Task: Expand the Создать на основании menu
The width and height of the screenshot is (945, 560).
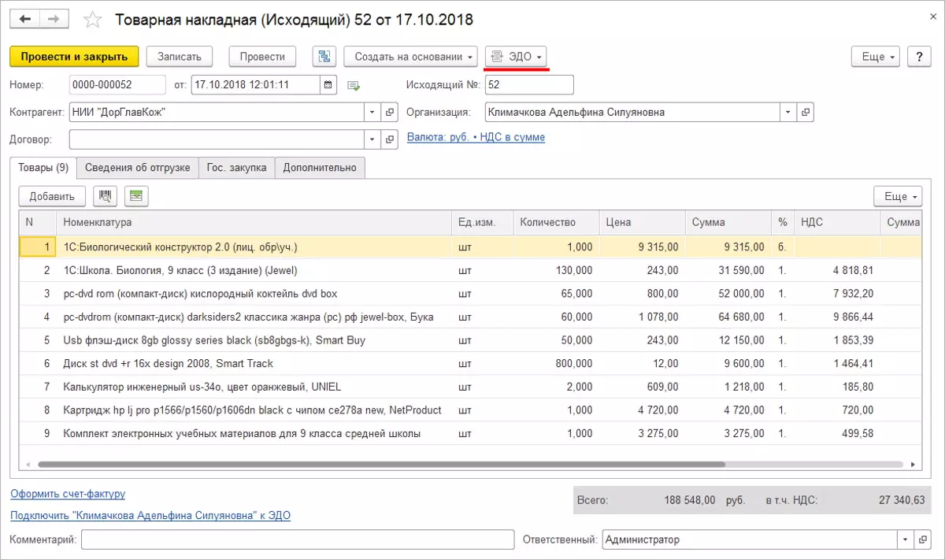Action: coord(410,57)
